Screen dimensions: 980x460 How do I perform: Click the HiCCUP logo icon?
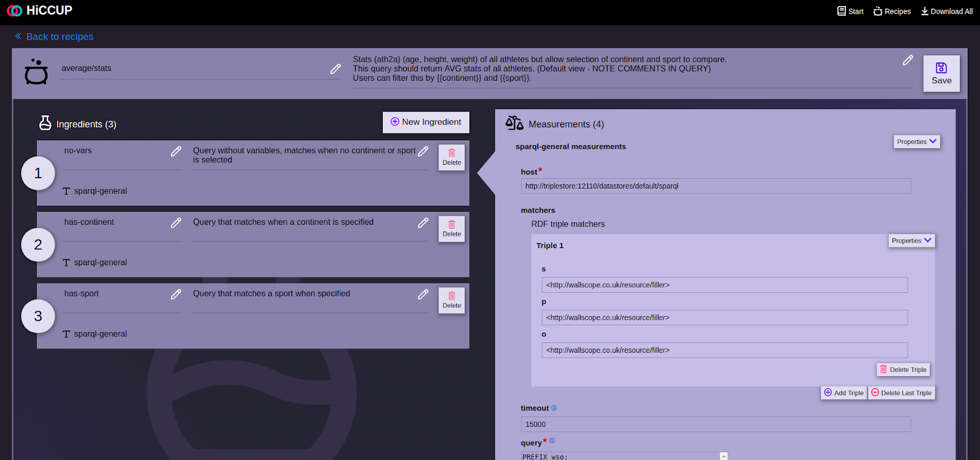[15, 10]
